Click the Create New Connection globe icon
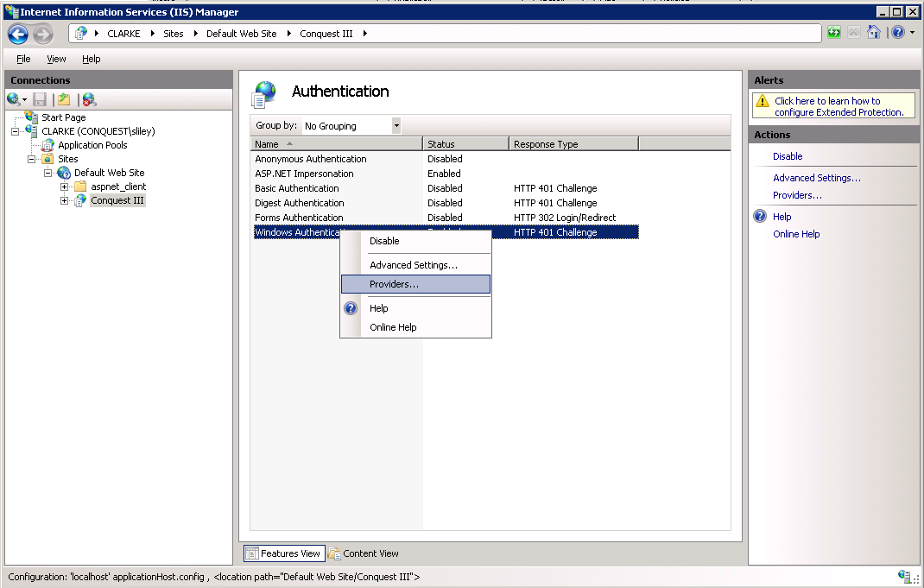 [x=14, y=99]
